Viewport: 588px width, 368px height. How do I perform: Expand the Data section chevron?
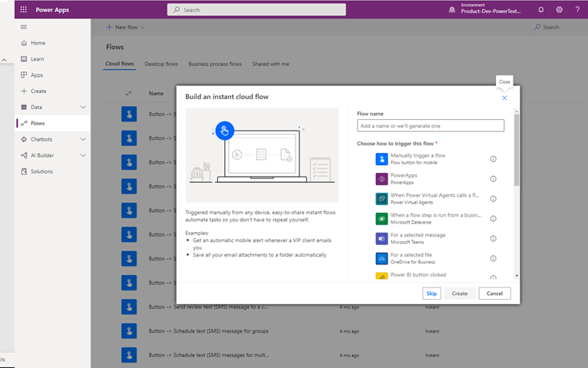(x=83, y=108)
